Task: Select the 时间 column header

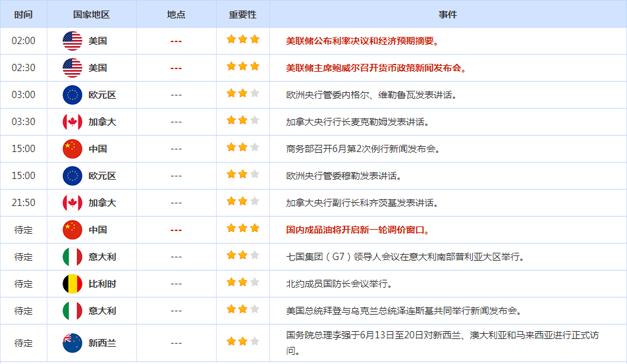Action: [x=23, y=14]
